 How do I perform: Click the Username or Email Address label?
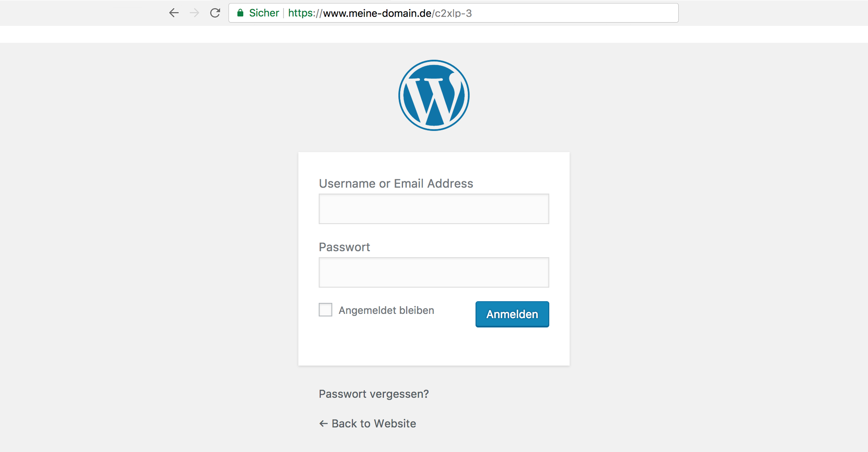pyautogui.click(x=396, y=183)
